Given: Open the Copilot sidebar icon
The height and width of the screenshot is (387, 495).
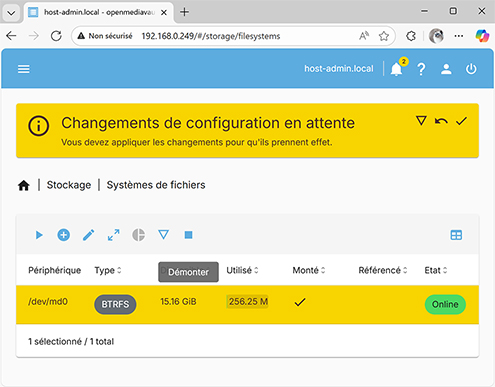Looking at the screenshot, I should point(482,36).
